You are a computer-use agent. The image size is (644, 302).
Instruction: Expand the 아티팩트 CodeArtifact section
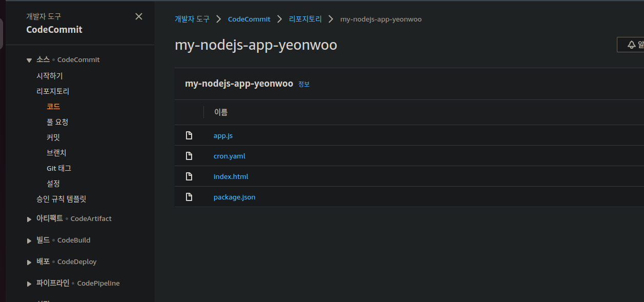(x=29, y=219)
